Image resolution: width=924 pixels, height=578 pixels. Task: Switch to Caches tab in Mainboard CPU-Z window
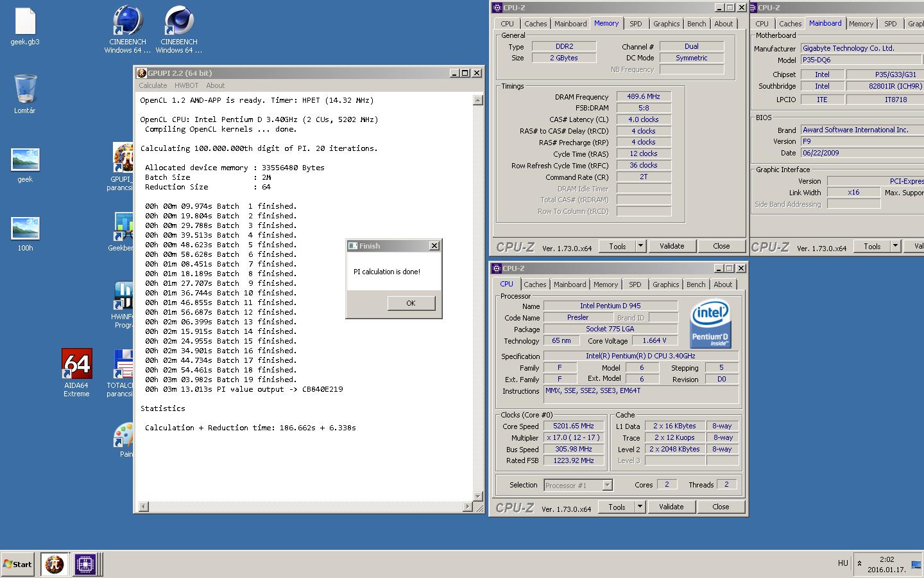tap(790, 24)
